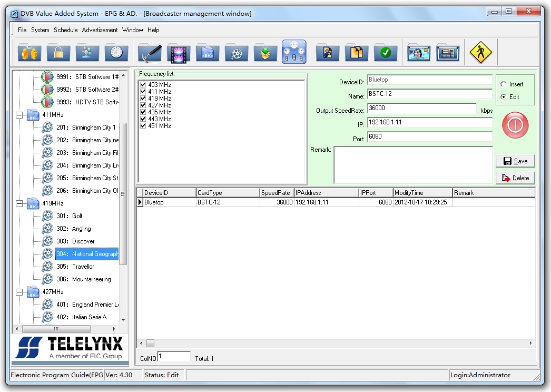This screenshot has height=392, width=551.
Task: Open the Window menu
Action: point(132,30)
